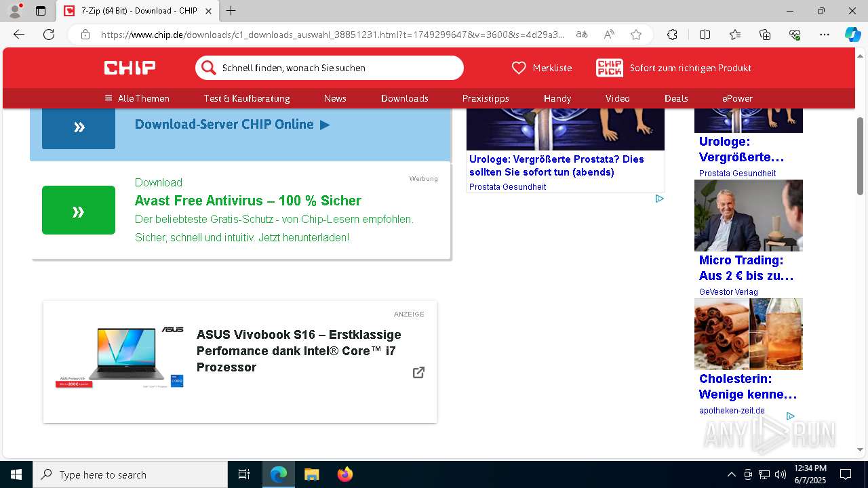868x488 pixels.
Task: Toggle the Split screen icon
Action: tap(705, 35)
